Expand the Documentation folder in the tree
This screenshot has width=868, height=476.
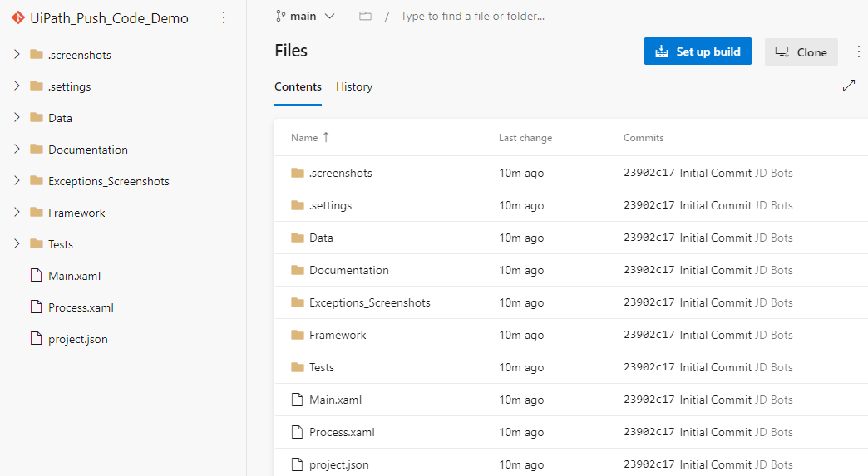(x=17, y=149)
